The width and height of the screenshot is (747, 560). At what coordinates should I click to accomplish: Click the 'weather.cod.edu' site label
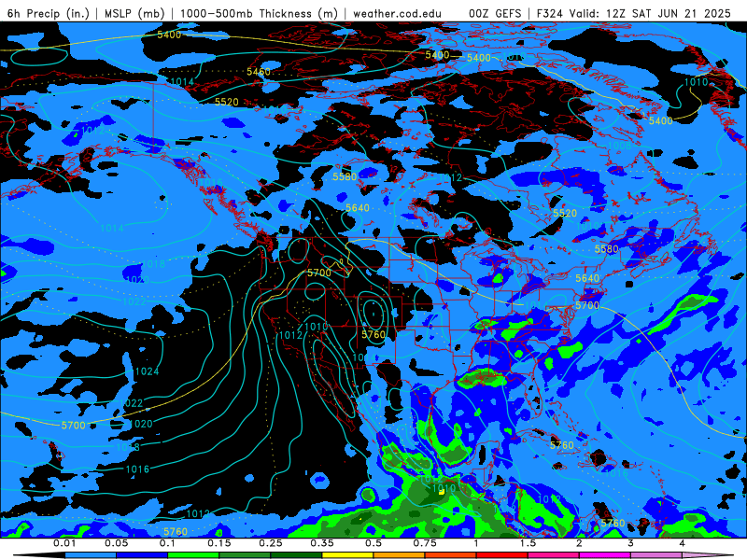click(398, 13)
